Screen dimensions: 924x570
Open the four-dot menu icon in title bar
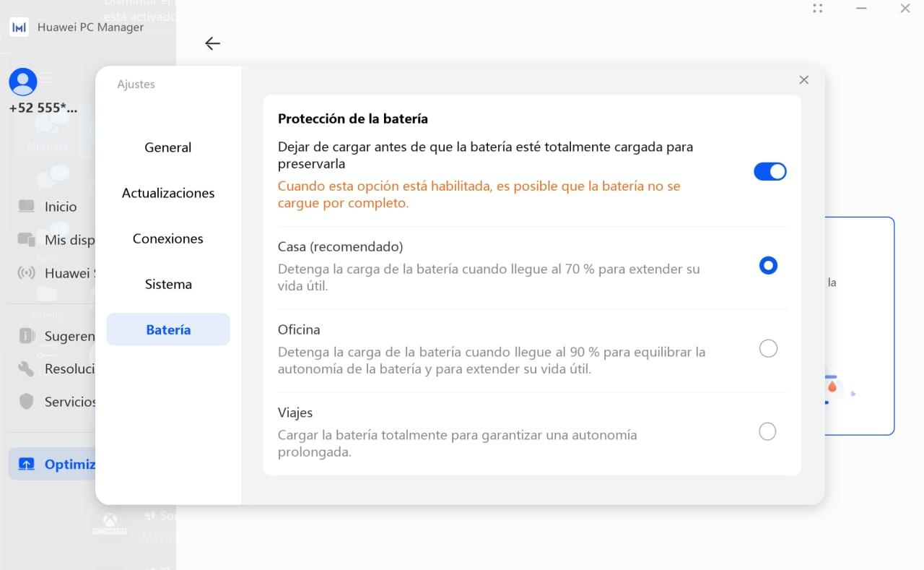pyautogui.click(x=817, y=9)
